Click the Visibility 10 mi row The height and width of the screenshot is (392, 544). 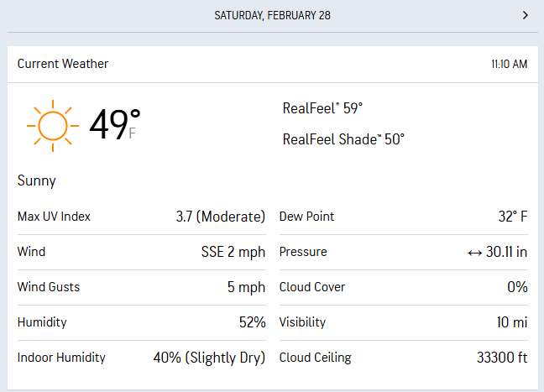pyautogui.click(x=403, y=322)
